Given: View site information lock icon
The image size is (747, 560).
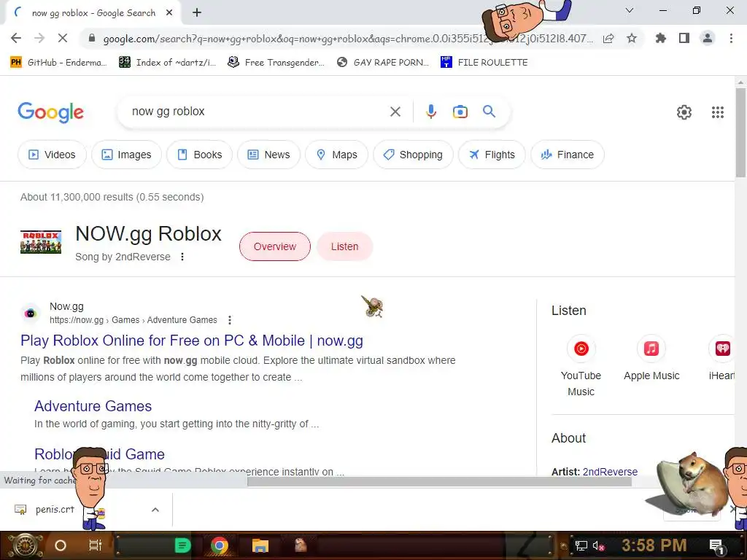Looking at the screenshot, I should pos(92,39).
